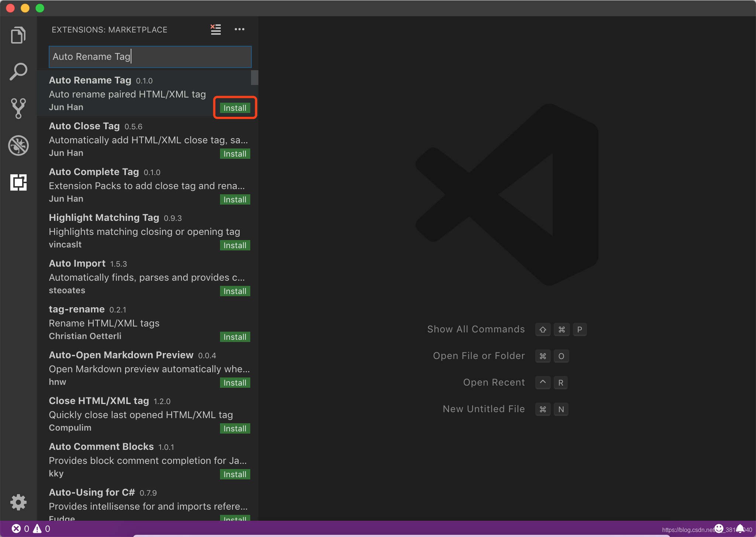This screenshot has width=756, height=537.
Task: Install the Auto Rename Tag extension
Action: click(x=235, y=108)
